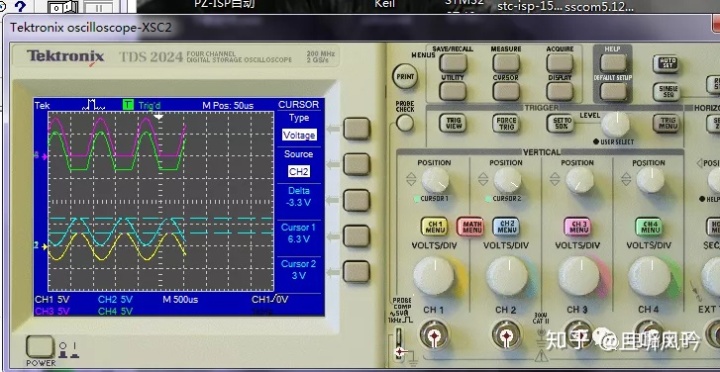Select the 'Voltage' cursor type field
This screenshot has height=372, width=720.
point(299,135)
